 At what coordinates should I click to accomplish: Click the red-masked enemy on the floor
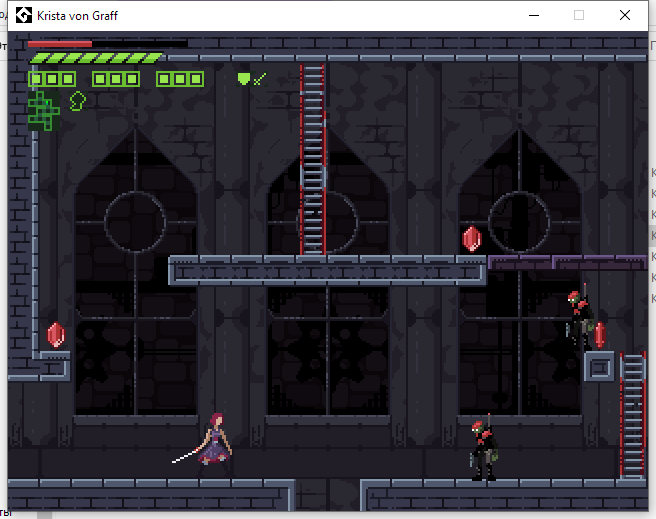[x=483, y=450]
